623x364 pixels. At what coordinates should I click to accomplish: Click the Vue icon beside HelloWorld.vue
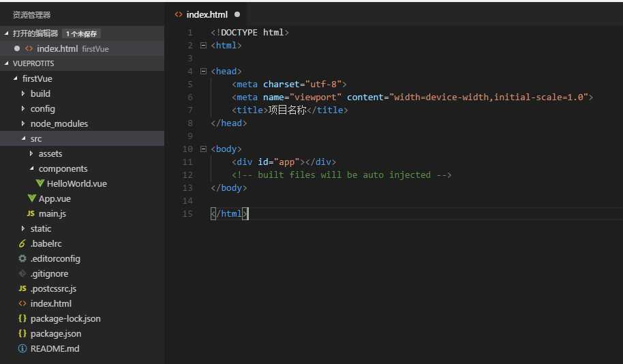[x=40, y=183]
